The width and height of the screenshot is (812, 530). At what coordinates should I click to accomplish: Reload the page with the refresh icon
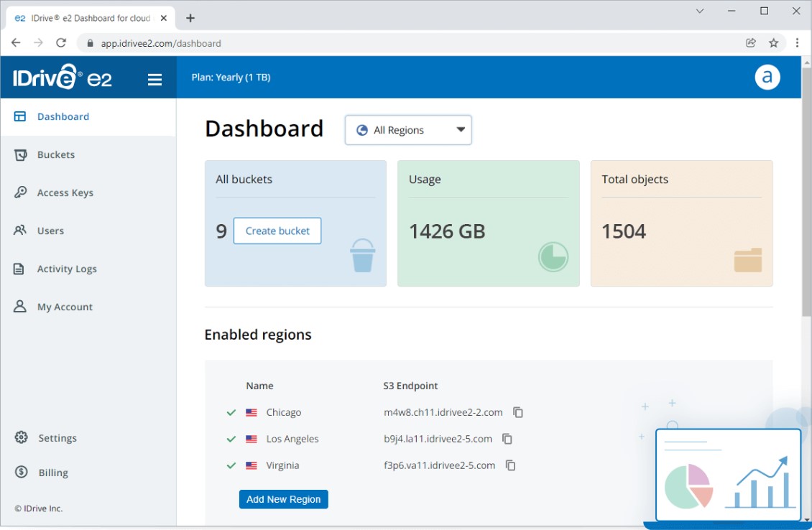[61, 43]
